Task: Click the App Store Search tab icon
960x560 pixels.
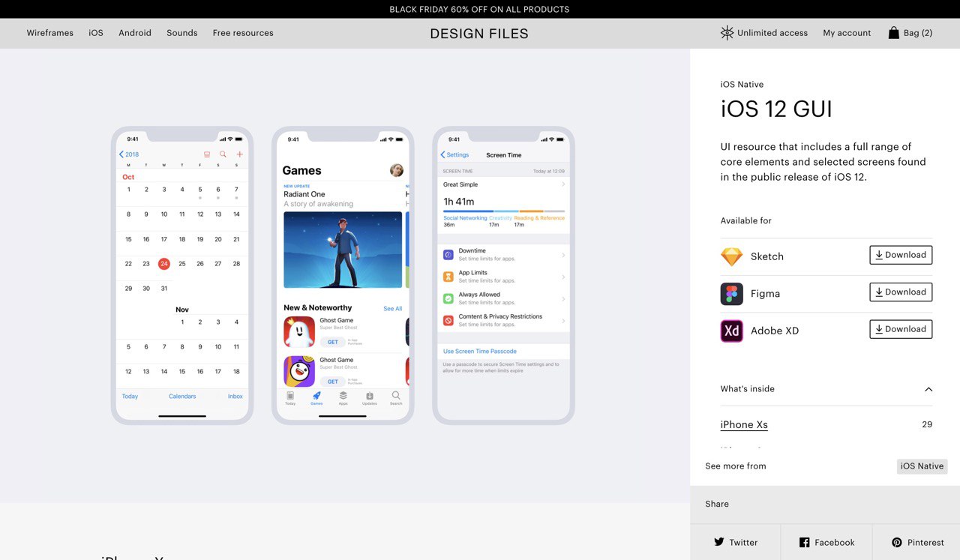Action: 396,395
